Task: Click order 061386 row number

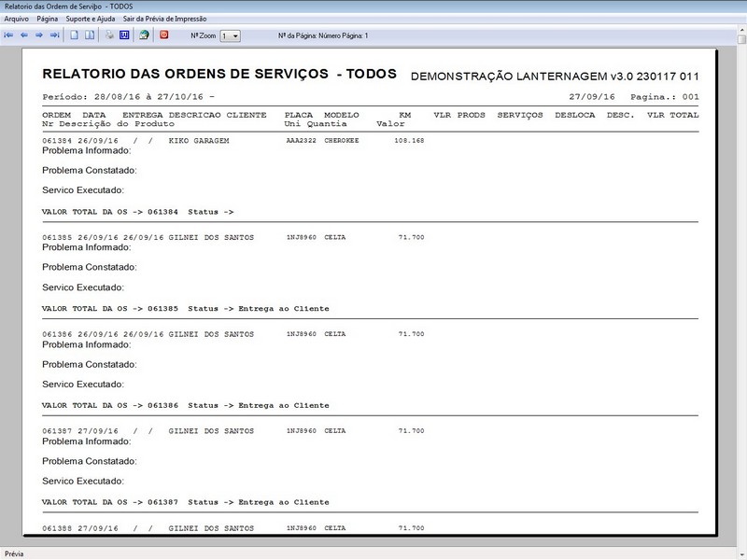Action: point(57,334)
